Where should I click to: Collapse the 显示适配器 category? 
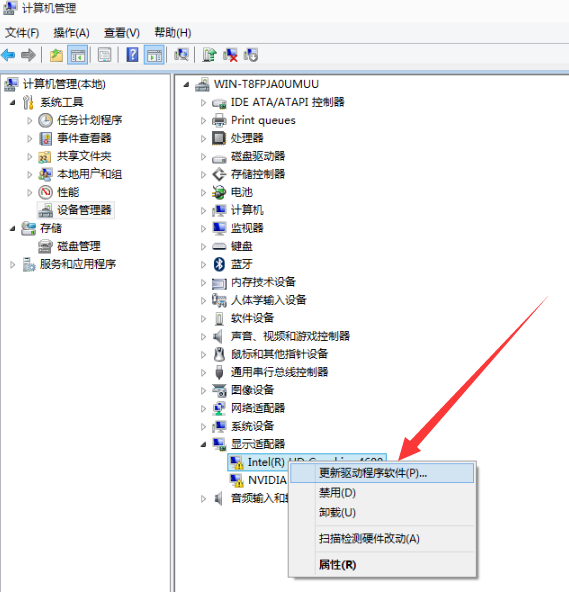(x=204, y=444)
